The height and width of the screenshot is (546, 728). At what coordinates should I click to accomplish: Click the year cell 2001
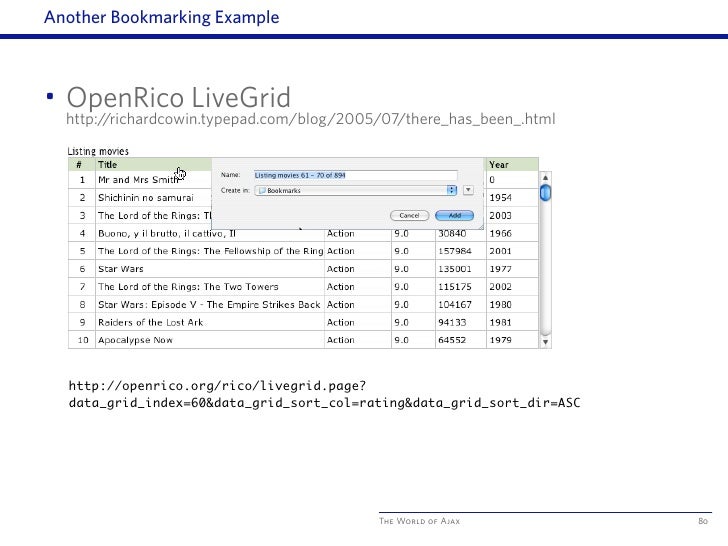[500, 251]
